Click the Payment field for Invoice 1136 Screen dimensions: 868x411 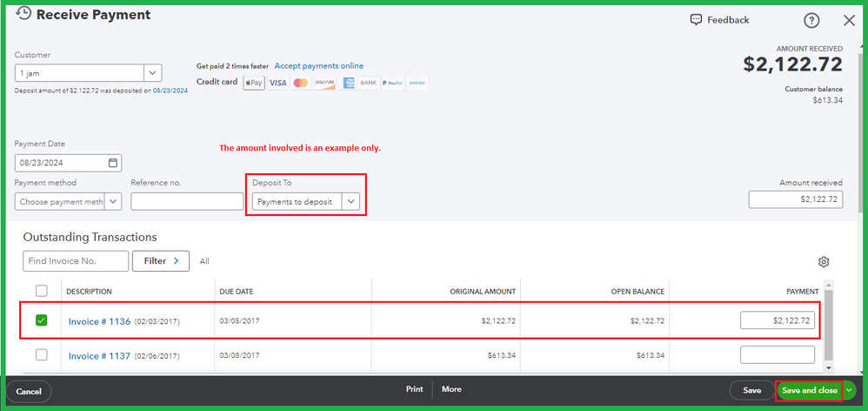(x=778, y=320)
